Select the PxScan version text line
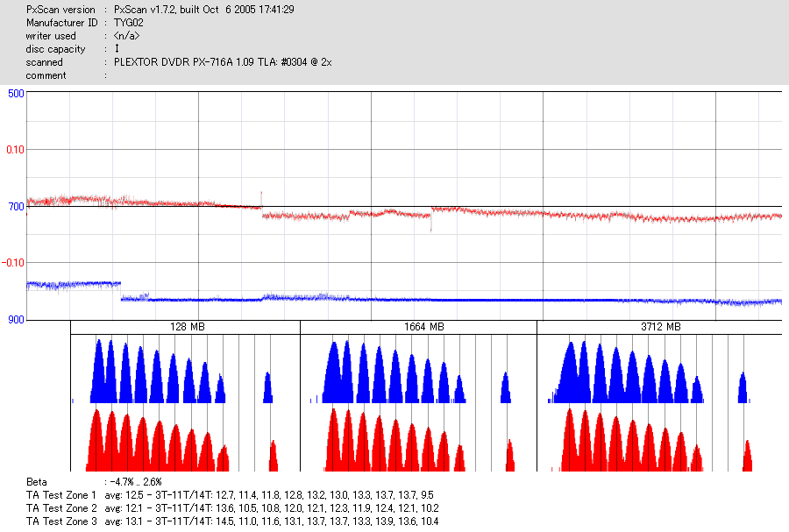Screen dimensions: 789x532 click(160, 10)
